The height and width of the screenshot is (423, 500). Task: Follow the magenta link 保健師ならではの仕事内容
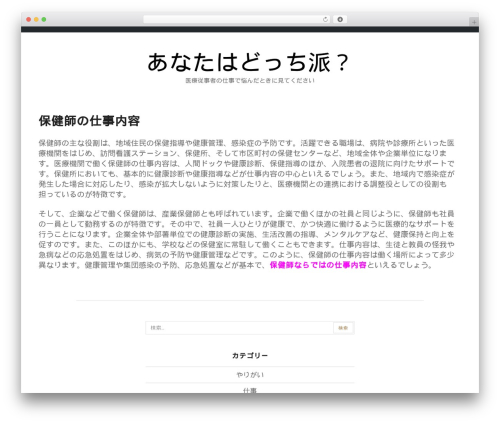coord(318,265)
